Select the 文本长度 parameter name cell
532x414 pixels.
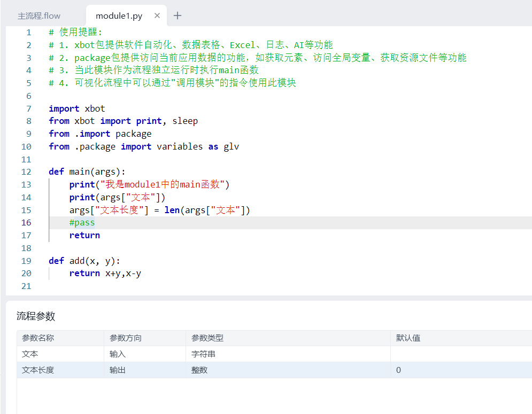(x=38, y=370)
